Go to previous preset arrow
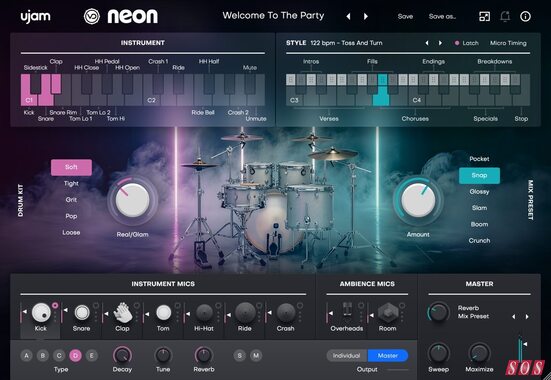Viewport: 551px width, 380px height. click(348, 16)
